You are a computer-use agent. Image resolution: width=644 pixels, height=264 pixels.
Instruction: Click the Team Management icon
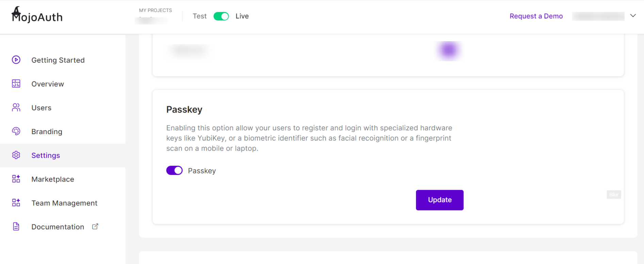[16, 203]
